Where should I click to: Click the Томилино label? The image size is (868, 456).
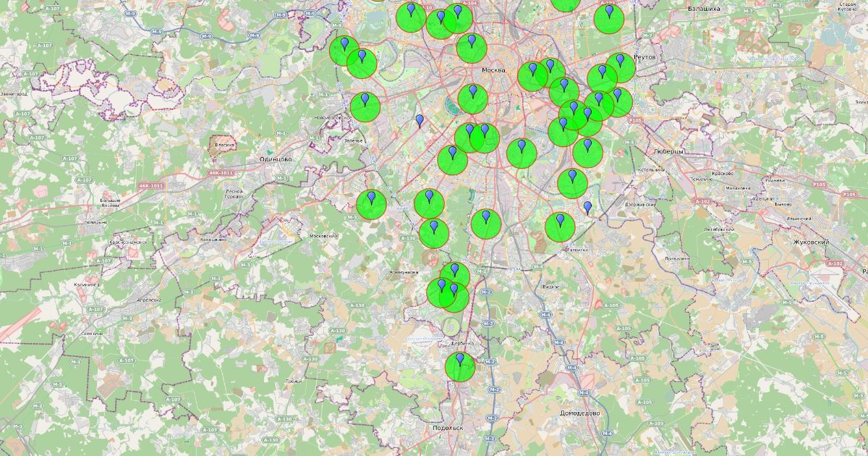(x=702, y=179)
